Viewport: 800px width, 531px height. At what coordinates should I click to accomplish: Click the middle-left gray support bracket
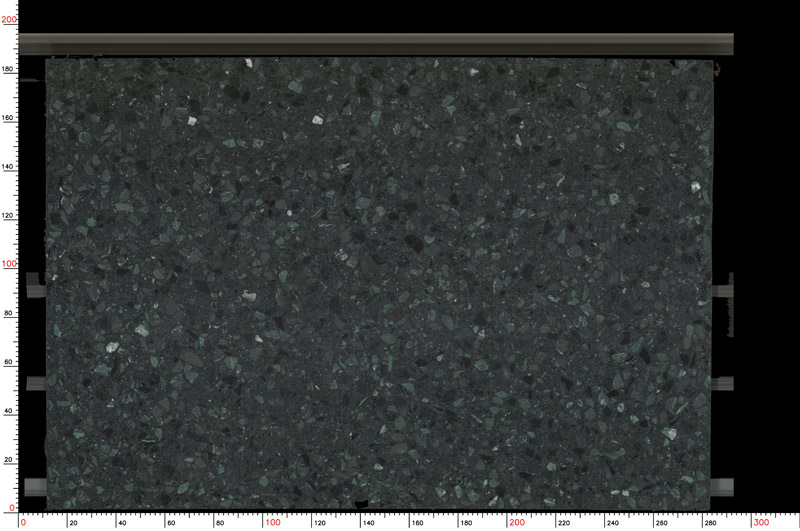point(35,383)
